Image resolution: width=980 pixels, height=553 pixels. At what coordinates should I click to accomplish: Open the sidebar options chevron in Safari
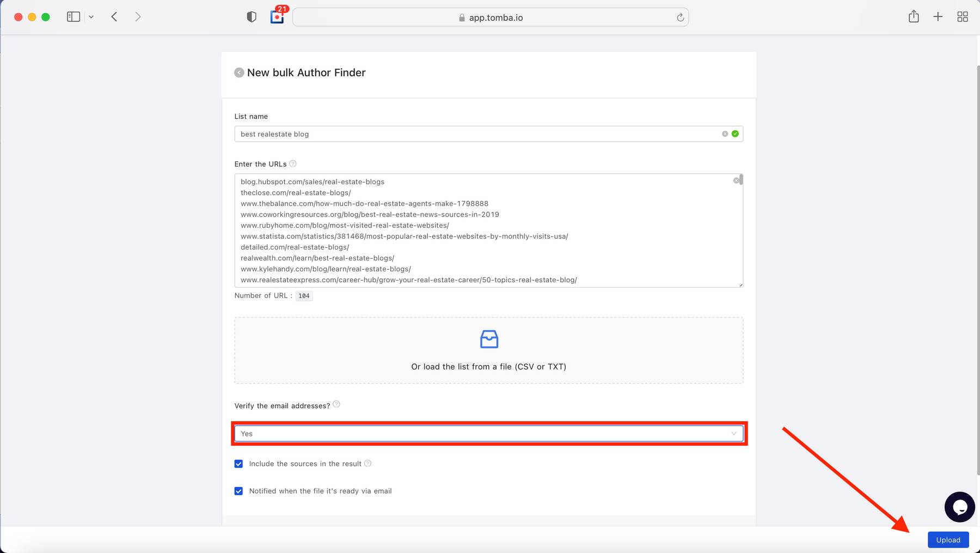pyautogui.click(x=91, y=17)
